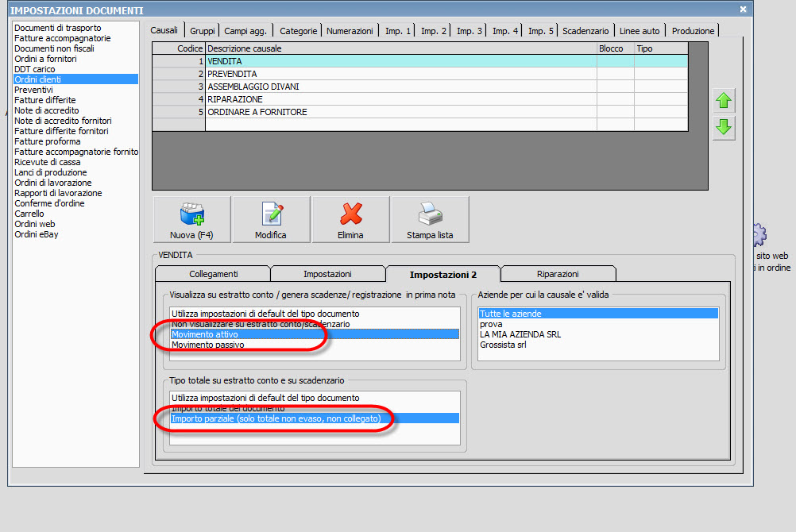Select Conferme d'ordine in list
Screen dimensions: 796x532
(x=75, y=203)
